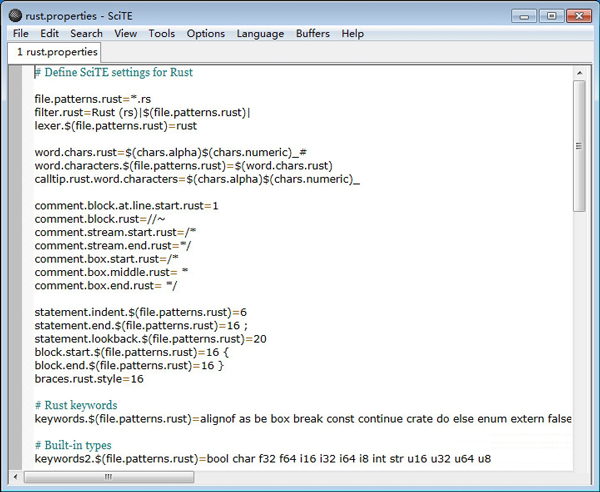Image resolution: width=600 pixels, height=492 pixels.
Task: Minimize the SciTE window
Action: click(524, 16)
